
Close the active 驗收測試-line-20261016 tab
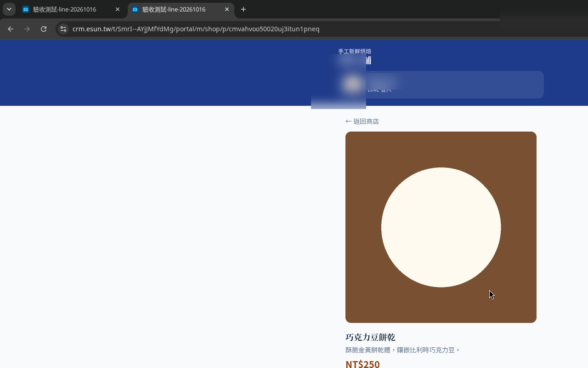(227, 9)
